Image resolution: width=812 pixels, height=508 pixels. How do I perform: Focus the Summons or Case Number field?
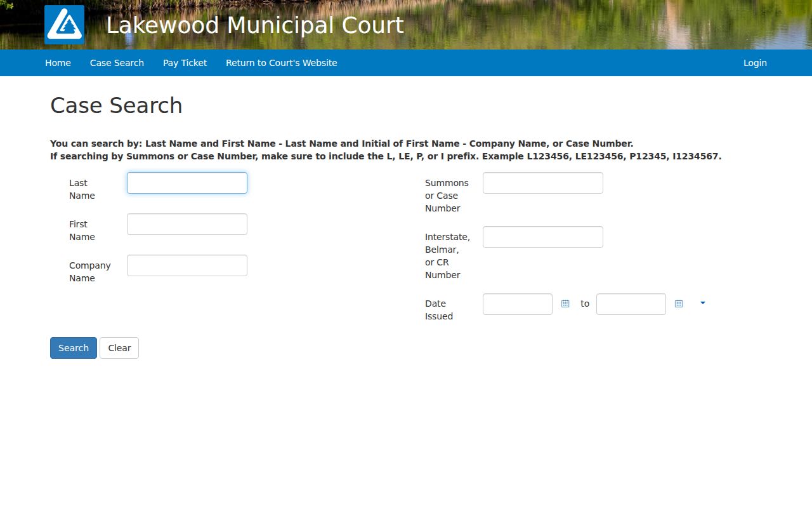pyautogui.click(x=543, y=183)
